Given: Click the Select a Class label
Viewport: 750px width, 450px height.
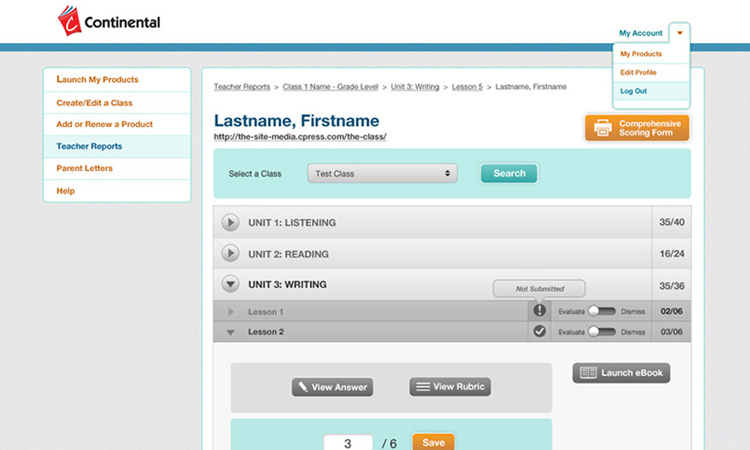Looking at the screenshot, I should [x=255, y=174].
